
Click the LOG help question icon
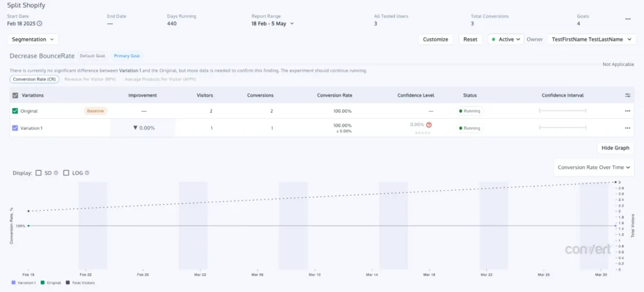click(87, 173)
